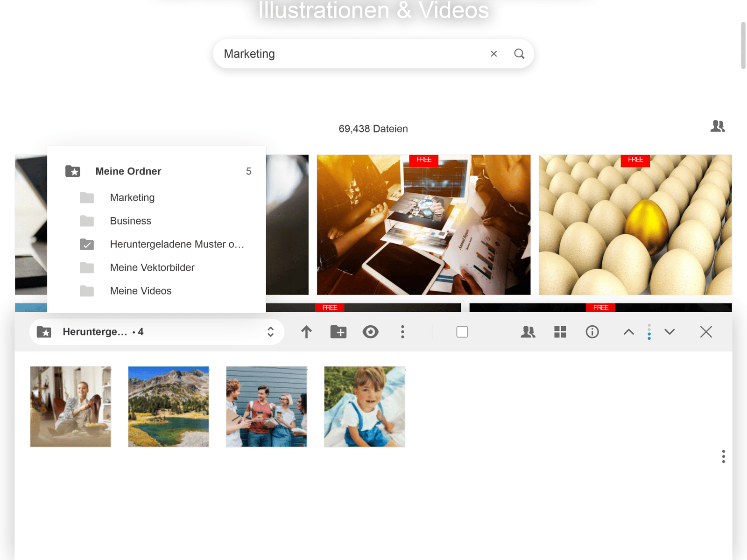Choose Marketing folder in the list

tap(132, 197)
